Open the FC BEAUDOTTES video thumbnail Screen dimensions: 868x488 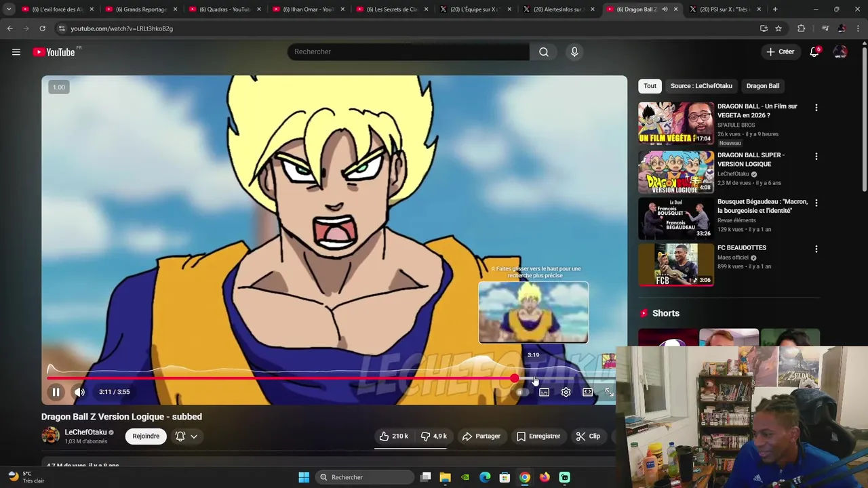coord(676,265)
